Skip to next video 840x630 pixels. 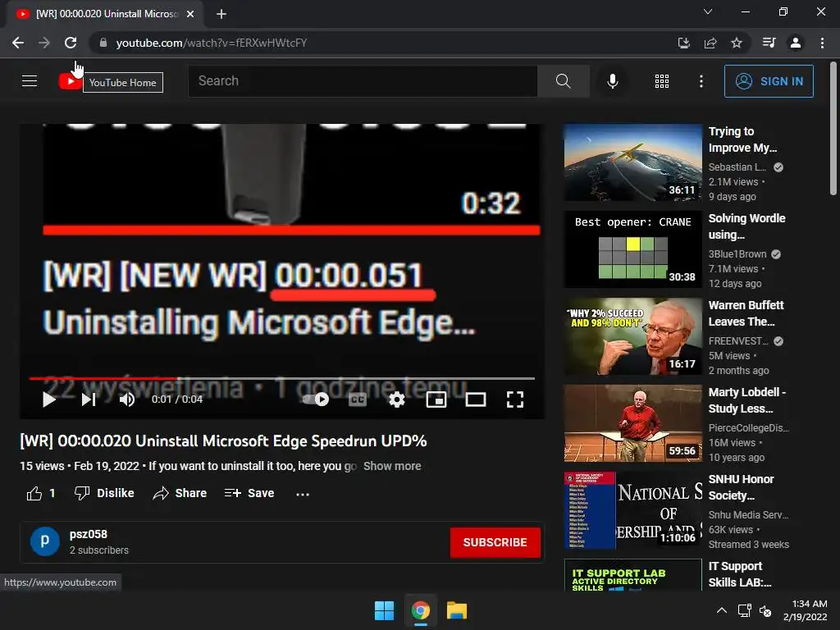(x=89, y=399)
